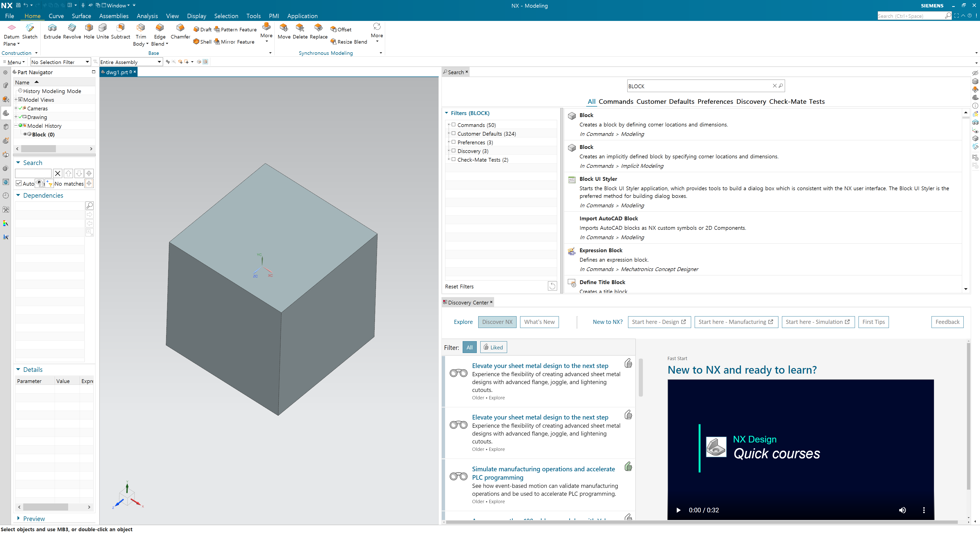Check the Customer Defaults (324) filter
Viewport: 980px width, 533px height.
(454, 133)
